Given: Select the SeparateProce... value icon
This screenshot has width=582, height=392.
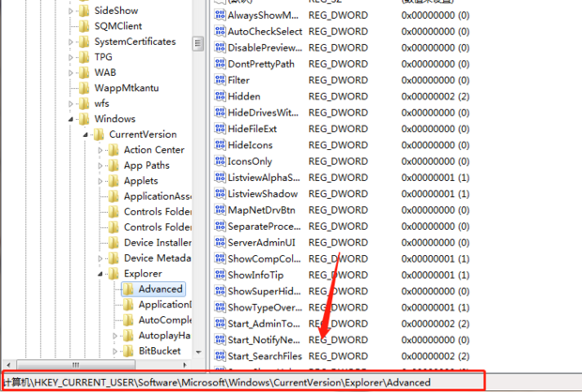Looking at the screenshot, I should pyautogui.click(x=220, y=226).
